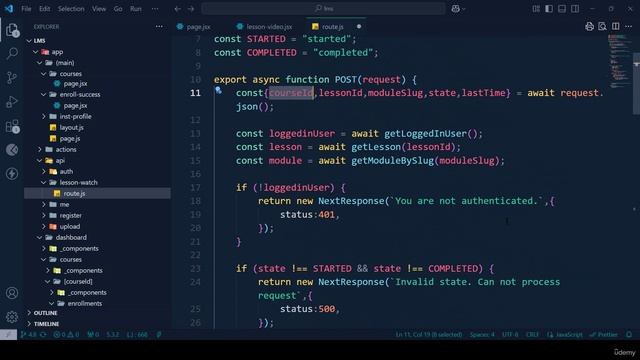This screenshot has height=360, width=640.
Task: Toggle the bottom panel
Action: [x=562, y=9]
